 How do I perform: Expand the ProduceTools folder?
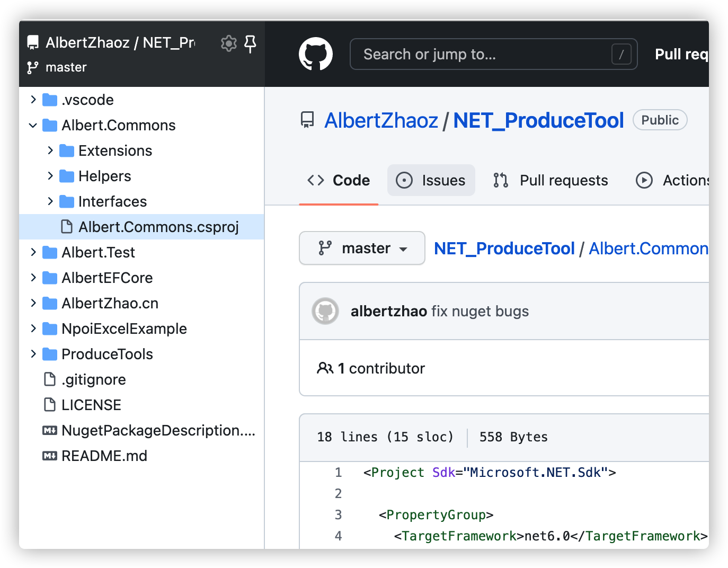coord(33,354)
